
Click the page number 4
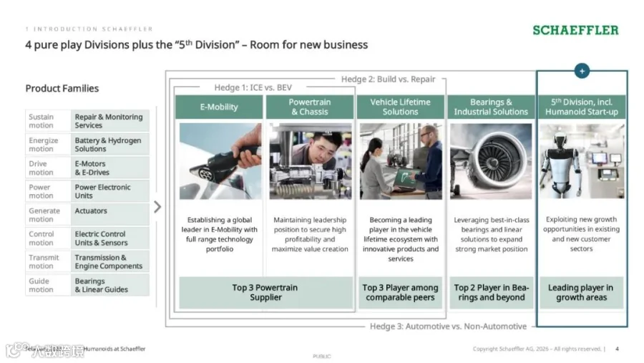tap(617, 349)
